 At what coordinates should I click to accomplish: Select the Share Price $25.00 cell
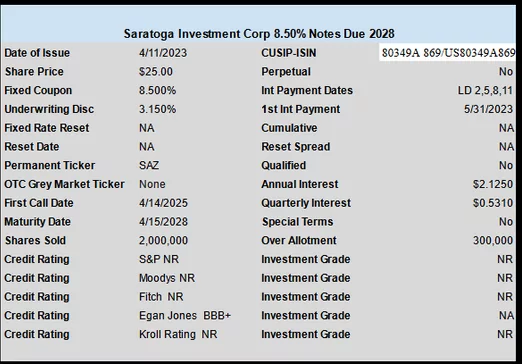pyautogui.click(x=156, y=72)
